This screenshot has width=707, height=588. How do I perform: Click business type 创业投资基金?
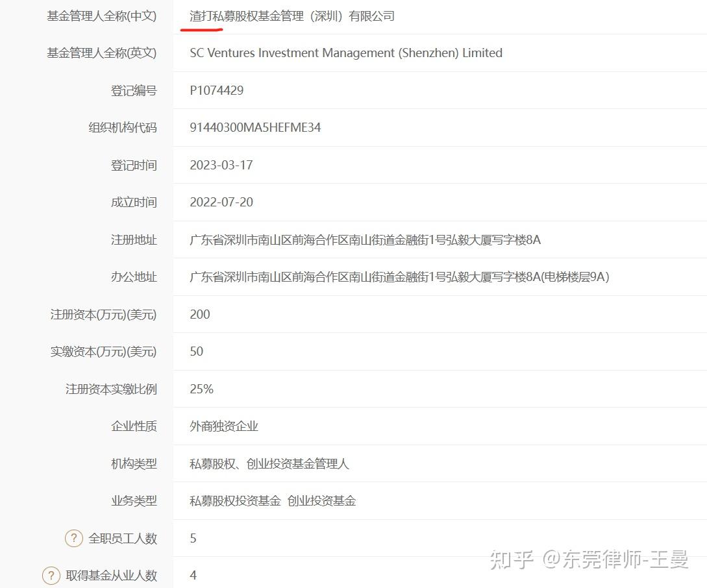pos(321,500)
